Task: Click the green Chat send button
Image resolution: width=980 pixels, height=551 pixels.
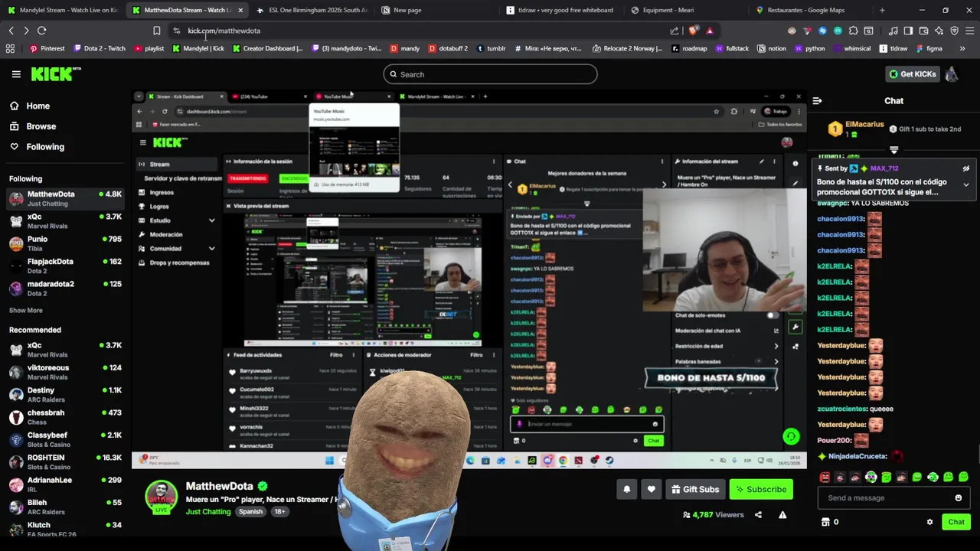Action: (956, 522)
